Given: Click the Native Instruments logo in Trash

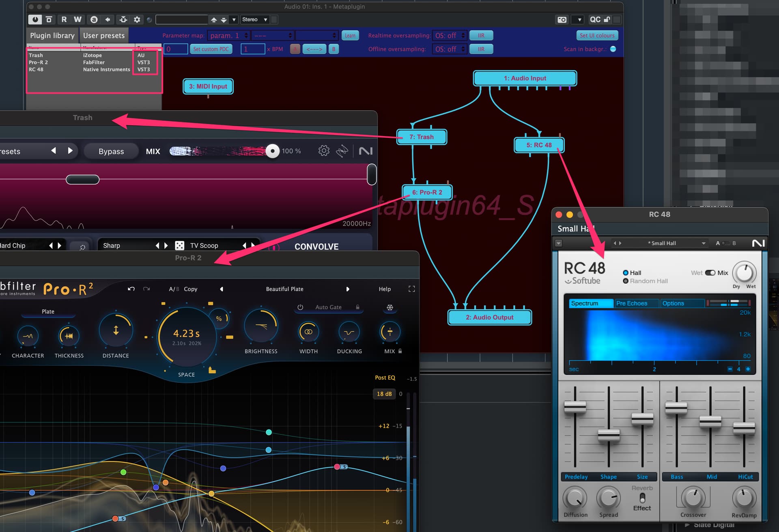Looking at the screenshot, I should [366, 151].
